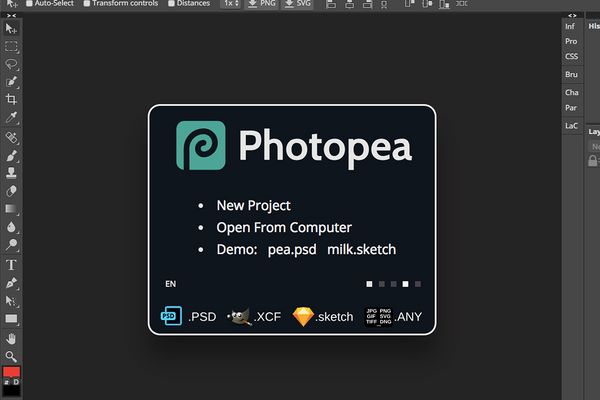Check the Distances option
600x400 pixels.
coord(172,3)
